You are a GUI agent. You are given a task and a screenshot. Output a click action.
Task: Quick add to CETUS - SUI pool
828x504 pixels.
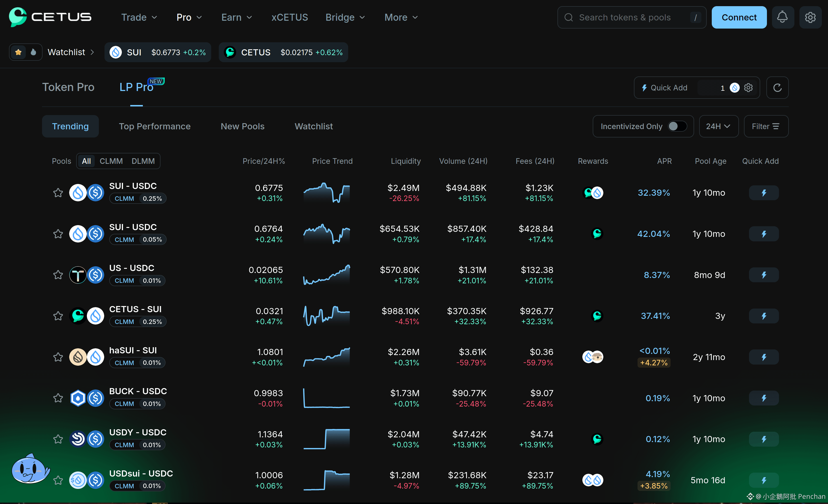tap(764, 316)
